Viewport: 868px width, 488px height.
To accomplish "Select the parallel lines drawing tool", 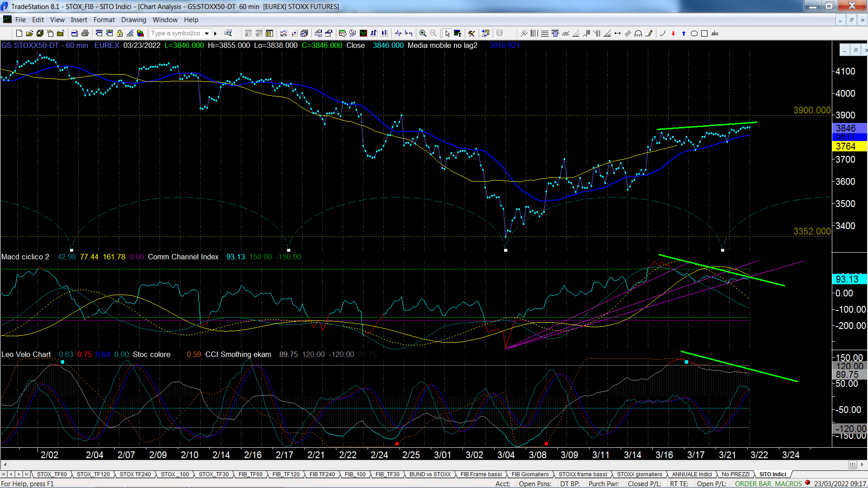I will point(628,33).
